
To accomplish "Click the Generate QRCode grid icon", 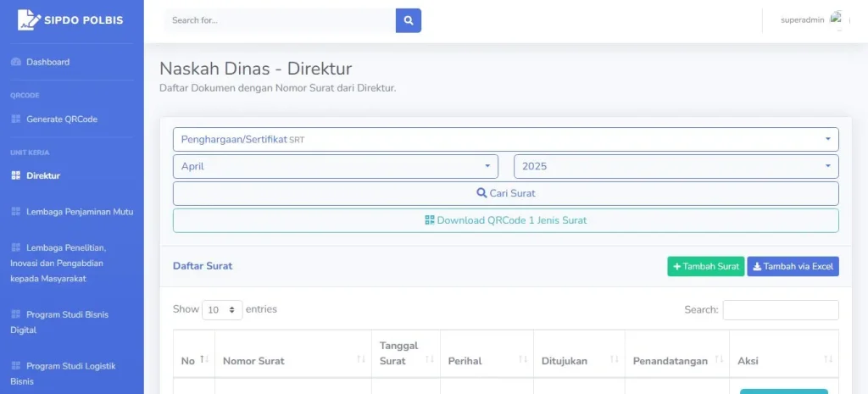I will click(15, 119).
